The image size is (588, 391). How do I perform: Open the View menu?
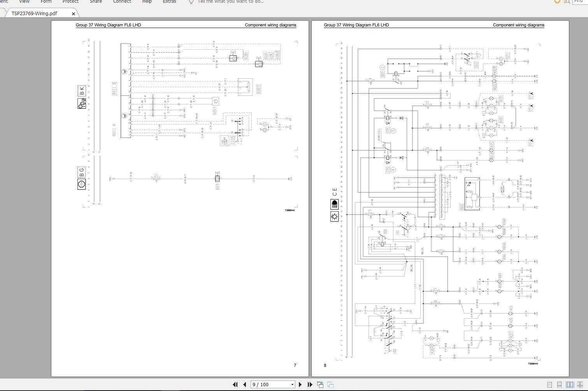pos(24,2)
